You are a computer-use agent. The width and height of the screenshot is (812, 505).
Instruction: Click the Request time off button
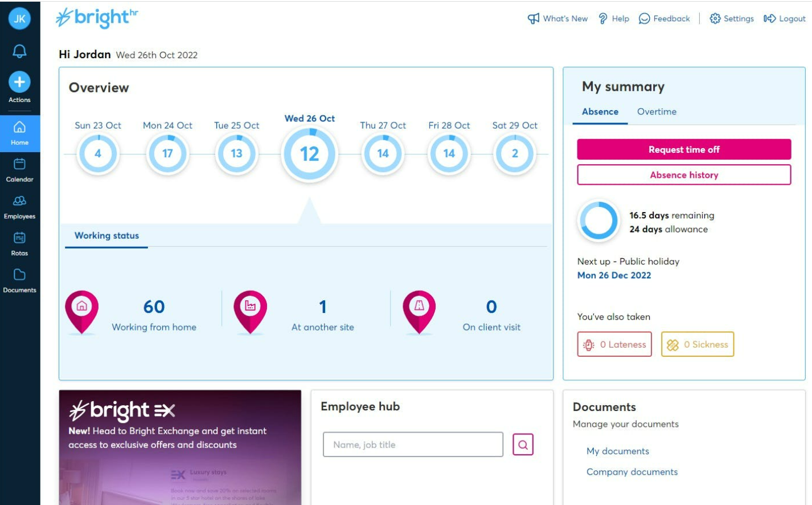coord(684,149)
